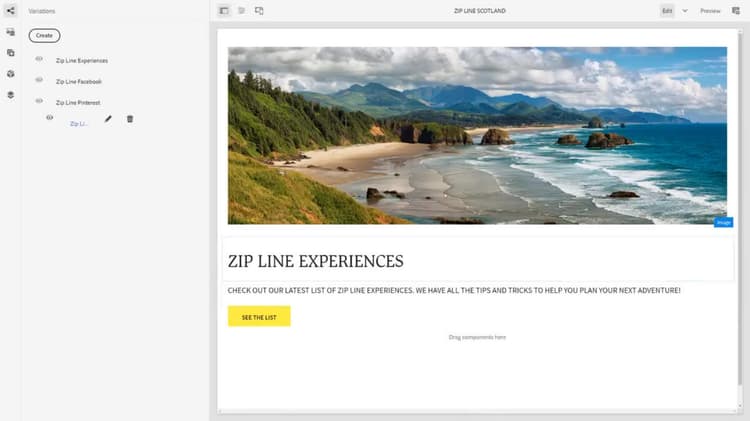
Task: Toggle the side panel icon
Action: pyautogui.click(x=224, y=11)
